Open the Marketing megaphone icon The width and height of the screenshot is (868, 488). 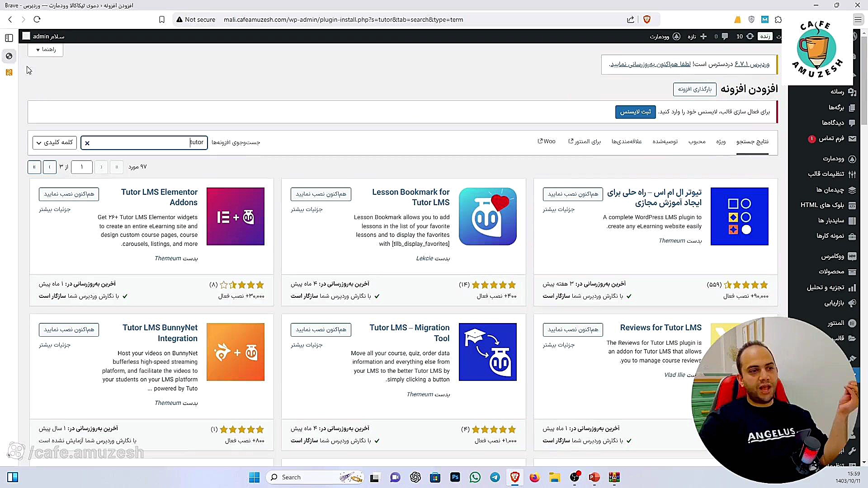[x=852, y=303]
